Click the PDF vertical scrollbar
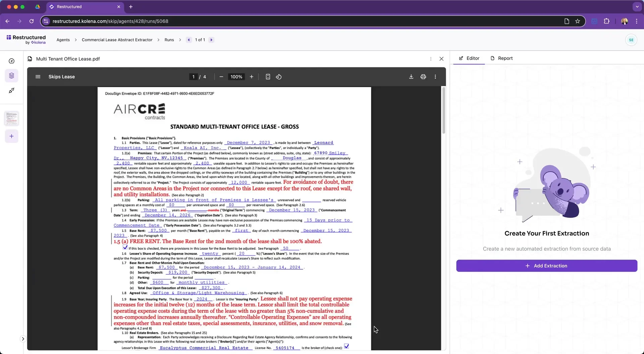Image resolution: width=644 pixels, height=354 pixels. (443, 111)
